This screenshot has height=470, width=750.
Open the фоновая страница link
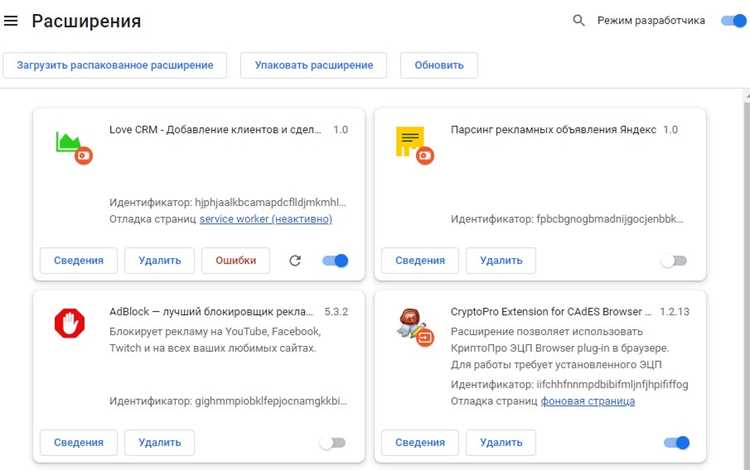[x=588, y=401]
